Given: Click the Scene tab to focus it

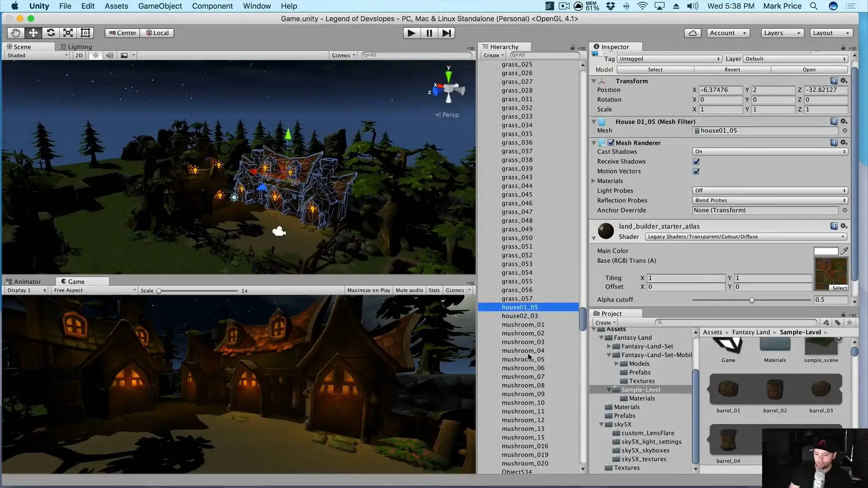Looking at the screenshot, I should (23, 47).
